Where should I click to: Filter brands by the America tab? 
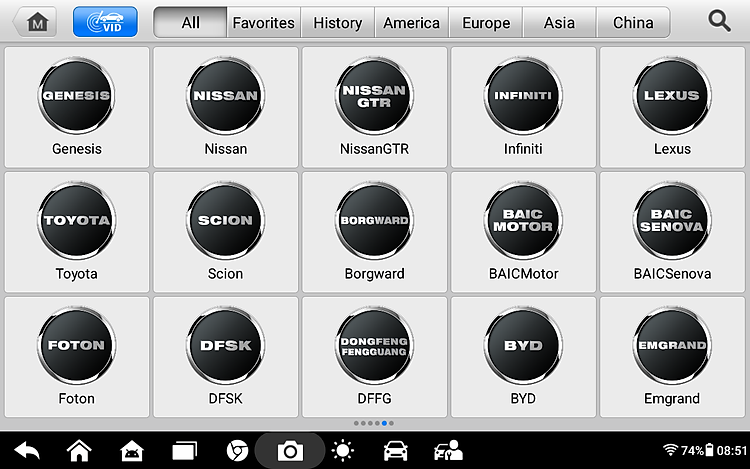click(x=411, y=22)
